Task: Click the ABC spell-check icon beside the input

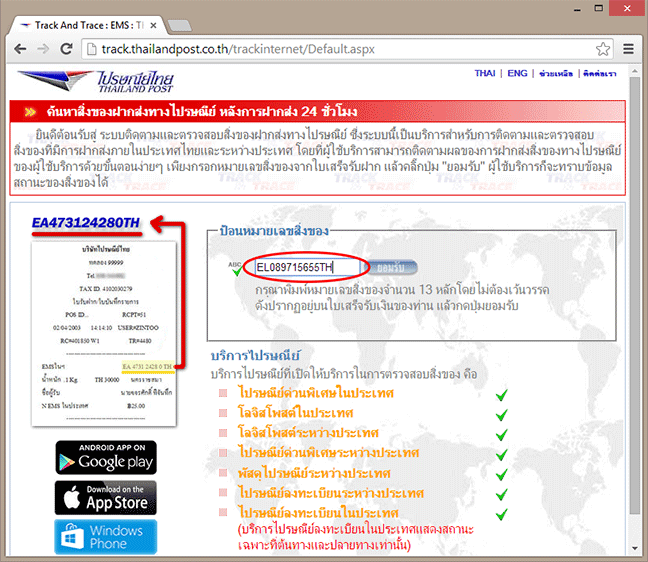Action: (x=236, y=267)
